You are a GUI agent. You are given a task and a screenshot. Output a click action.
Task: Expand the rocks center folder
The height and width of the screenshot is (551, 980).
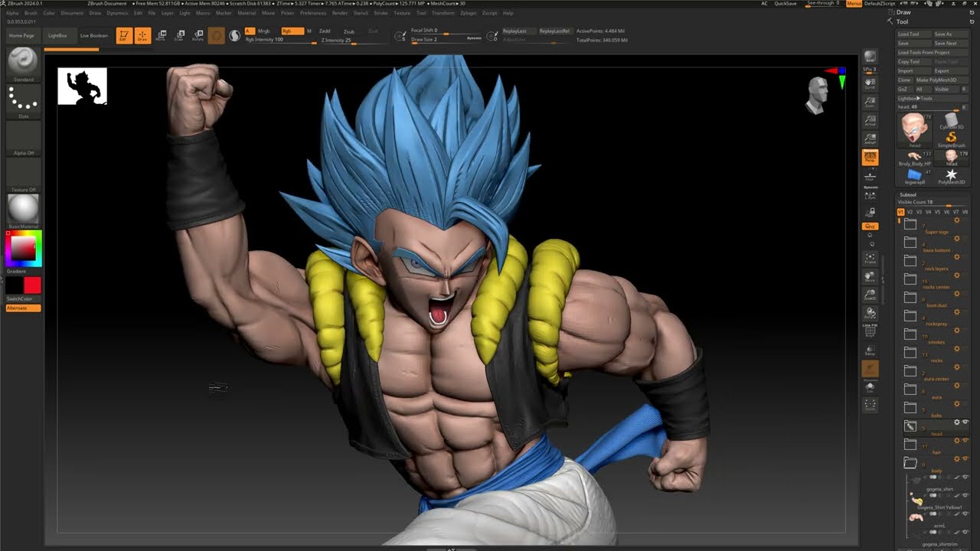(x=910, y=279)
